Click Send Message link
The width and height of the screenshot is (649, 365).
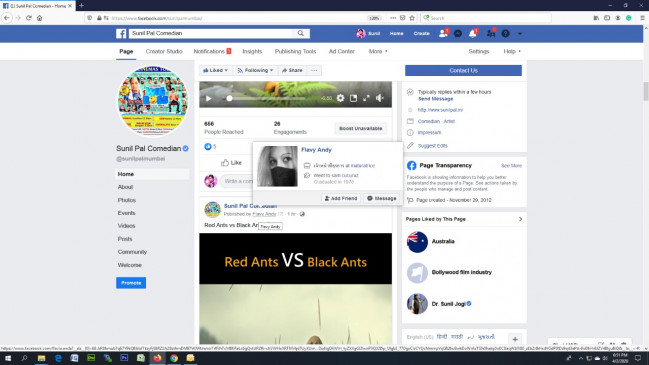(435, 99)
